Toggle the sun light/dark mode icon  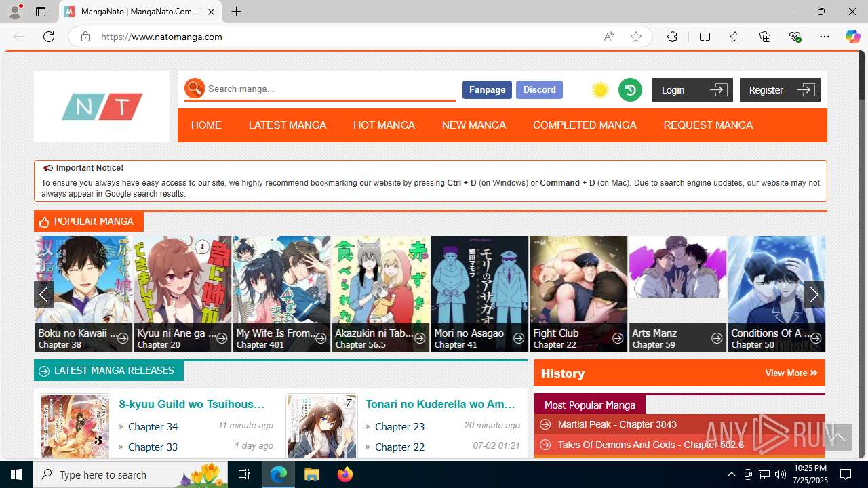click(600, 90)
